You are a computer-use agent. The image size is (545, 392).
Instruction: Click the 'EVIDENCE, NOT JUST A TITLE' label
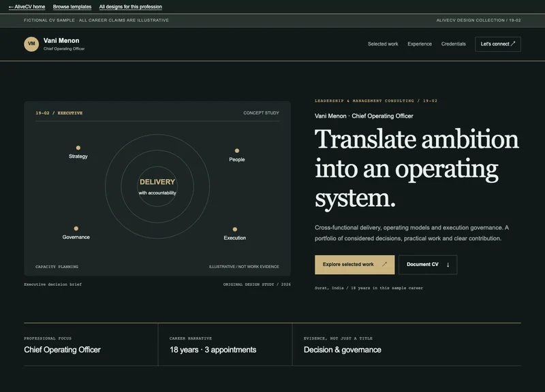tap(338, 338)
